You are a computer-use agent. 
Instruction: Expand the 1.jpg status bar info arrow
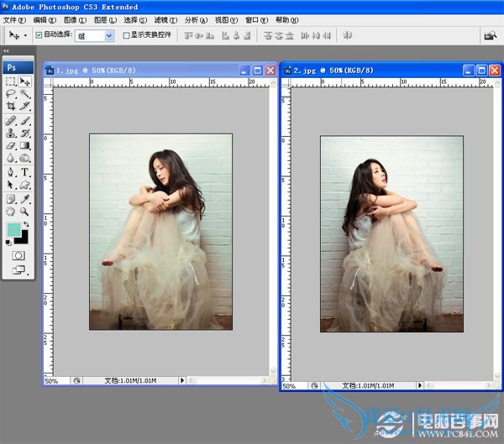(184, 381)
